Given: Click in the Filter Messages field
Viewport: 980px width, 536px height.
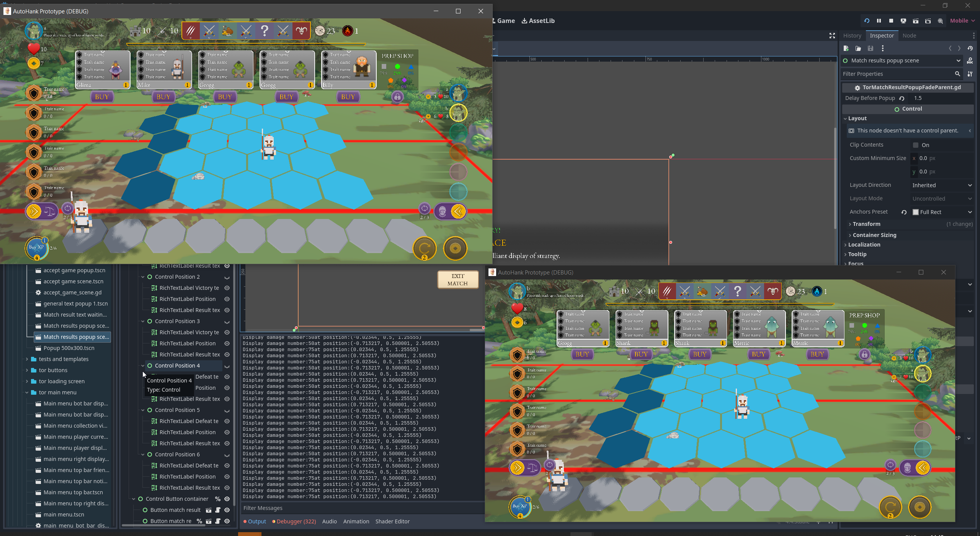Looking at the screenshot, I should 362,508.
